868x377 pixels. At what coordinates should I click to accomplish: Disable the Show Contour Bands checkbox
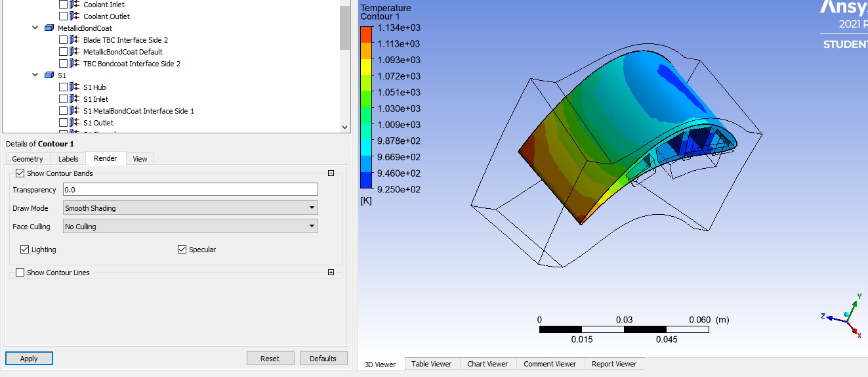coord(20,173)
